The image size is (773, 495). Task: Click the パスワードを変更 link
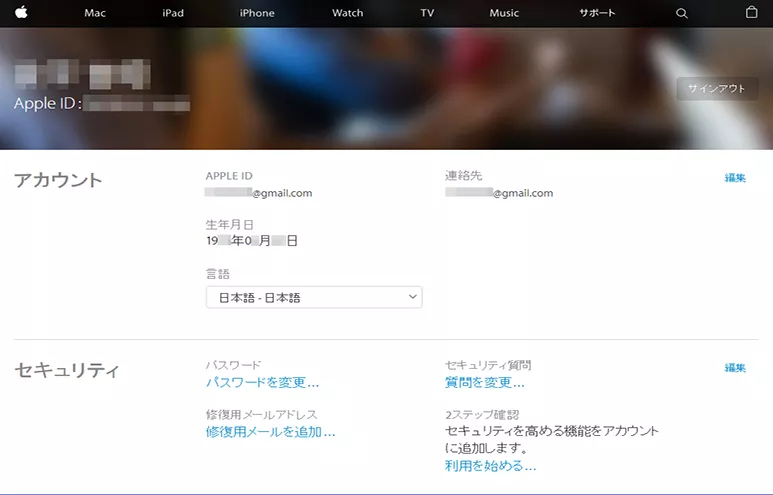click(x=262, y=382)
